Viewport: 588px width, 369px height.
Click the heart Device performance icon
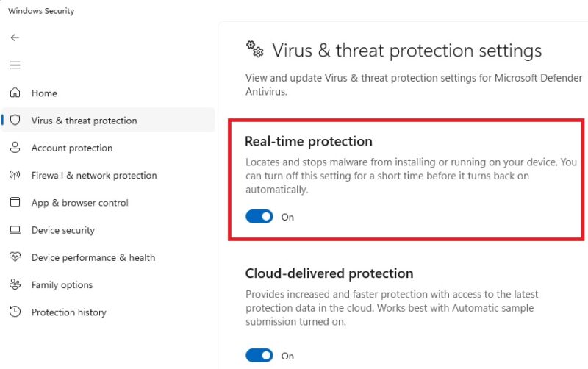[15, 257]
